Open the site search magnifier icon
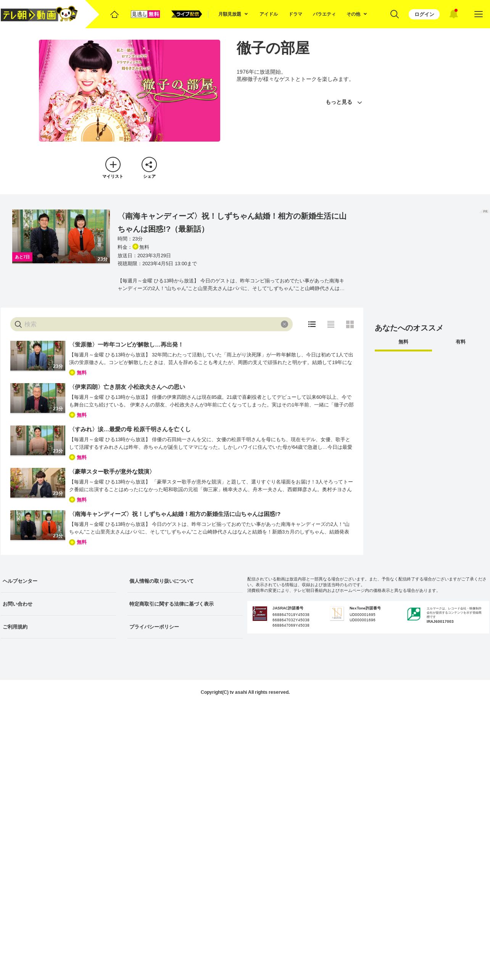The image size is (490, 980). [395, 14]
